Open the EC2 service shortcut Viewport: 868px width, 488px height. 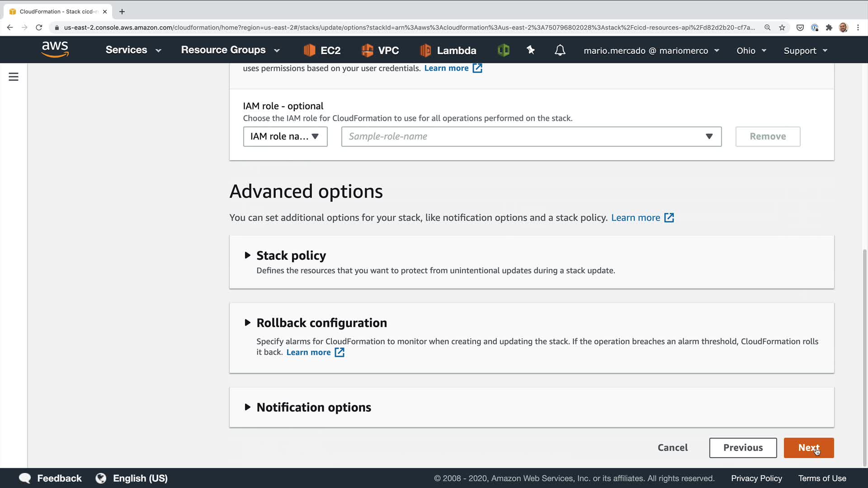click(x=322, y=50)
